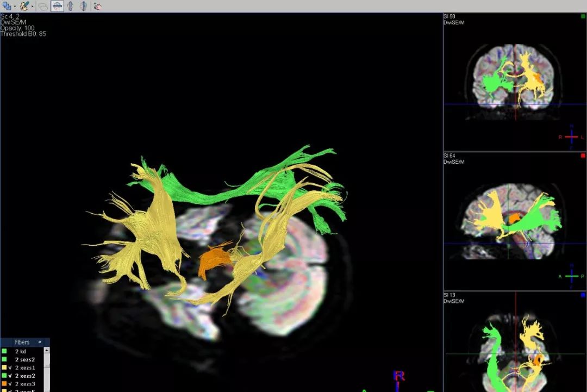The width and height of the screenshot is (587, 392).
Task: Toggle visibility checkmark for fiber 2 xezs3
Action: pyautogui.click(x=10, y=384)
